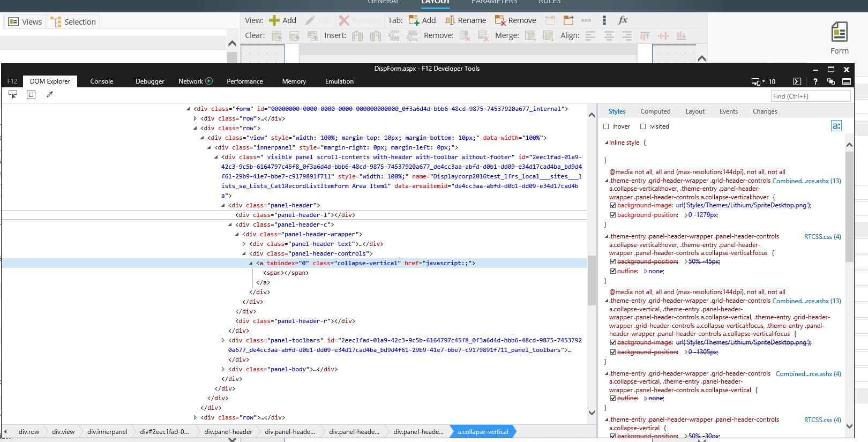Start the Network profiling play icon

tap(209, 81)
